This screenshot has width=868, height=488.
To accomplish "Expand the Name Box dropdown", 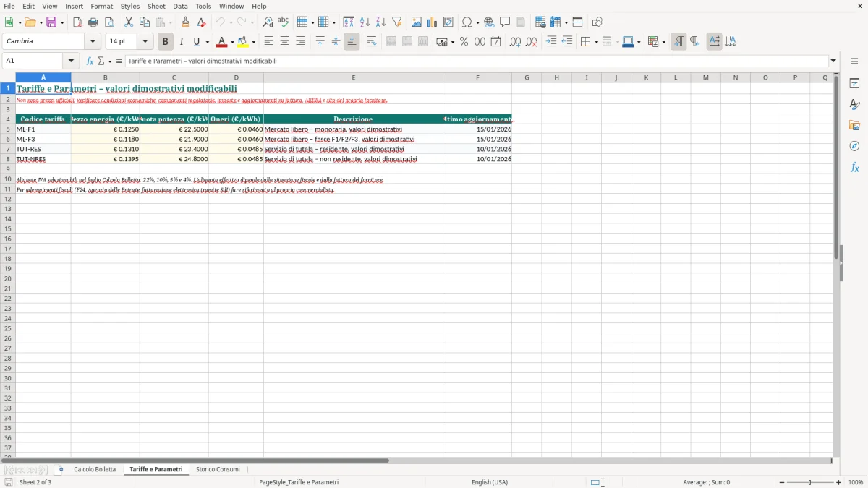I will (71, 61).
